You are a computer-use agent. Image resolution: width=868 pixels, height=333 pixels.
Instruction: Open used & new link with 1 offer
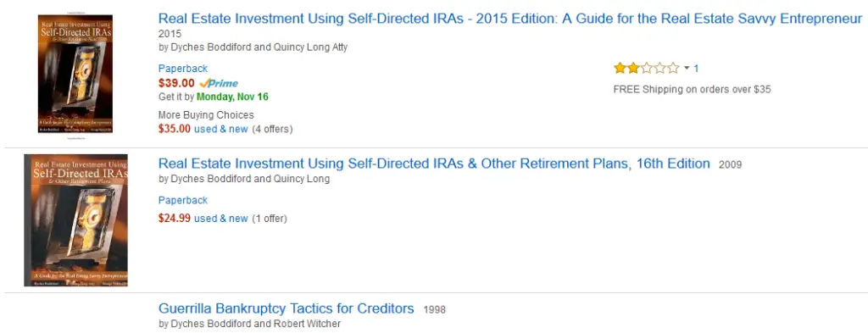(x=221, y=219)
